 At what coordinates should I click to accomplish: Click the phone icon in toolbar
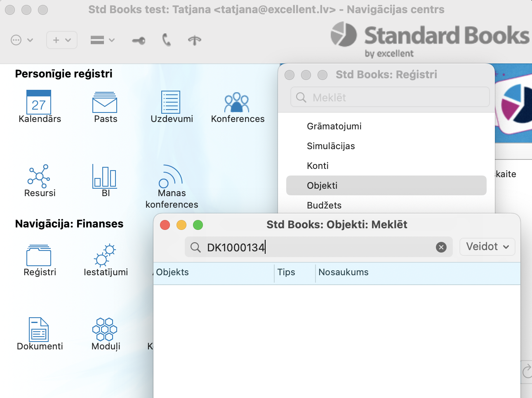(167, 40)
